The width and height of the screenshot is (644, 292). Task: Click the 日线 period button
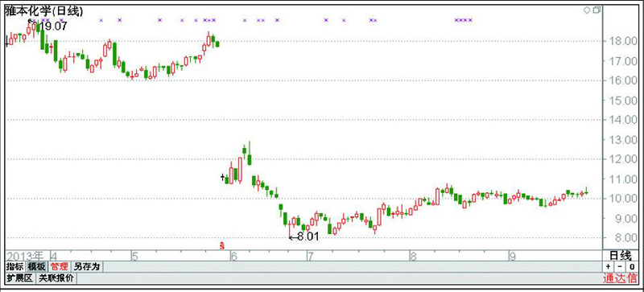click(x=621, y=256)
